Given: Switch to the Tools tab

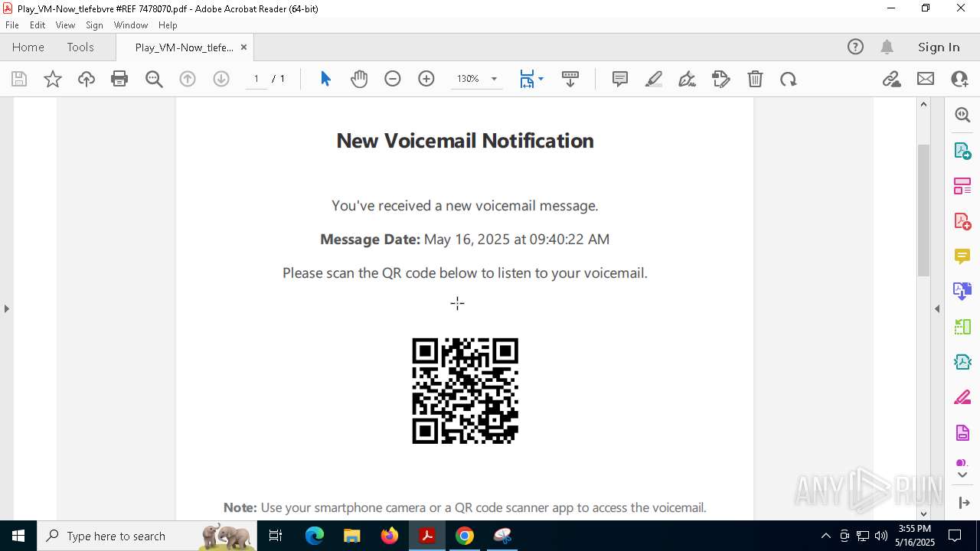Looking at the screenshot, I should pos(80,47).
